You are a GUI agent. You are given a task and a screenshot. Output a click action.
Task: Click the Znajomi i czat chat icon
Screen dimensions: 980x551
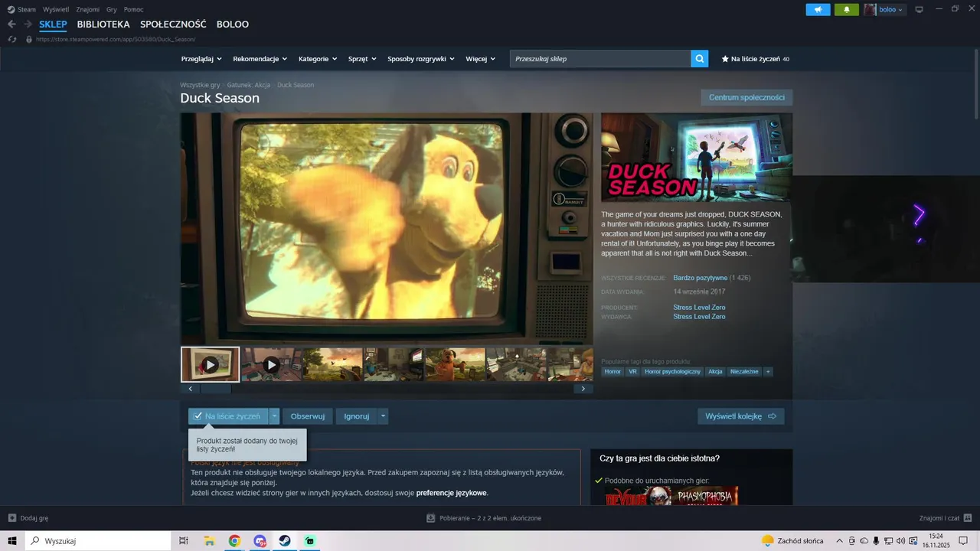(968, 518)
